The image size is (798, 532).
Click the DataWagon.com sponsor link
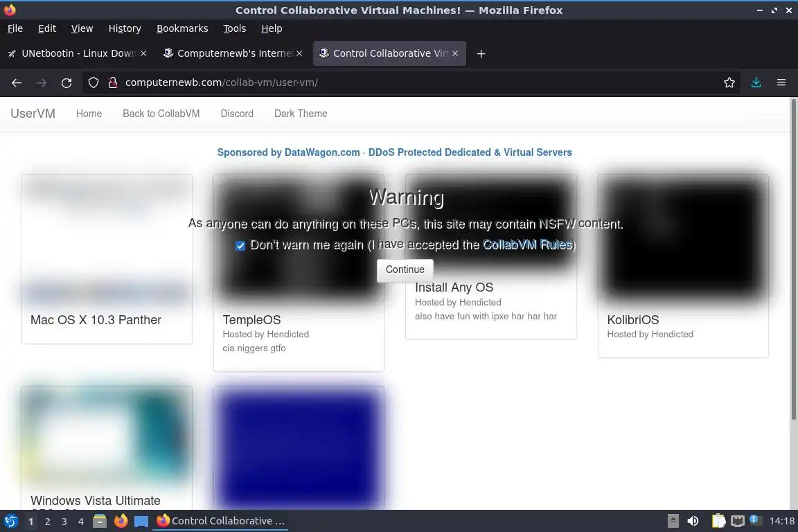(x=394, y=152)
